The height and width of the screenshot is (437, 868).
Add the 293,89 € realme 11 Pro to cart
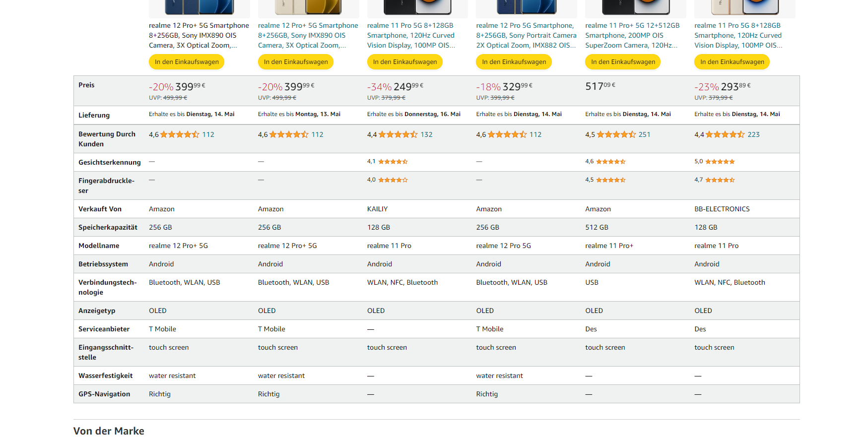click(x=732, y=62)
